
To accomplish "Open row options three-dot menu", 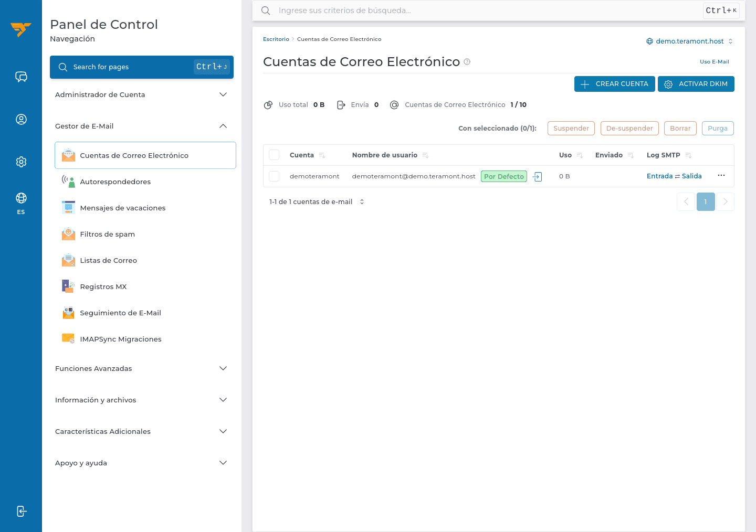I will (721, 176).
